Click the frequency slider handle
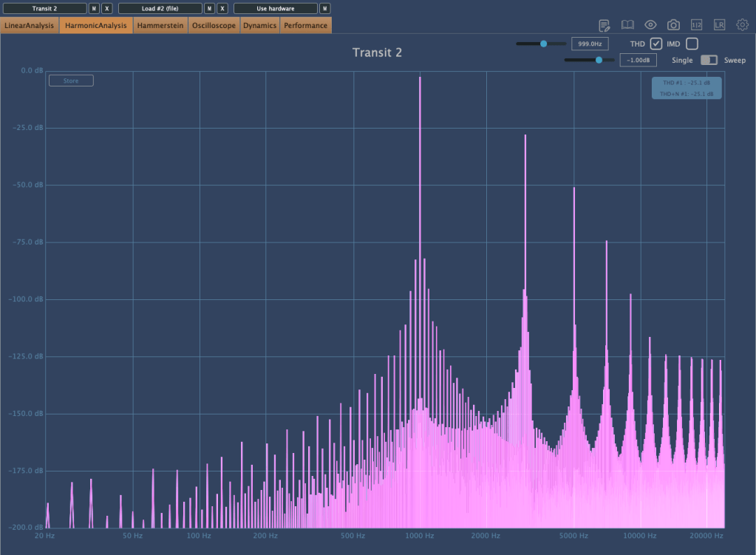Image resolution: width=756 pixels, height=555 pixels. pyautogui.click(x=544, y=44)
